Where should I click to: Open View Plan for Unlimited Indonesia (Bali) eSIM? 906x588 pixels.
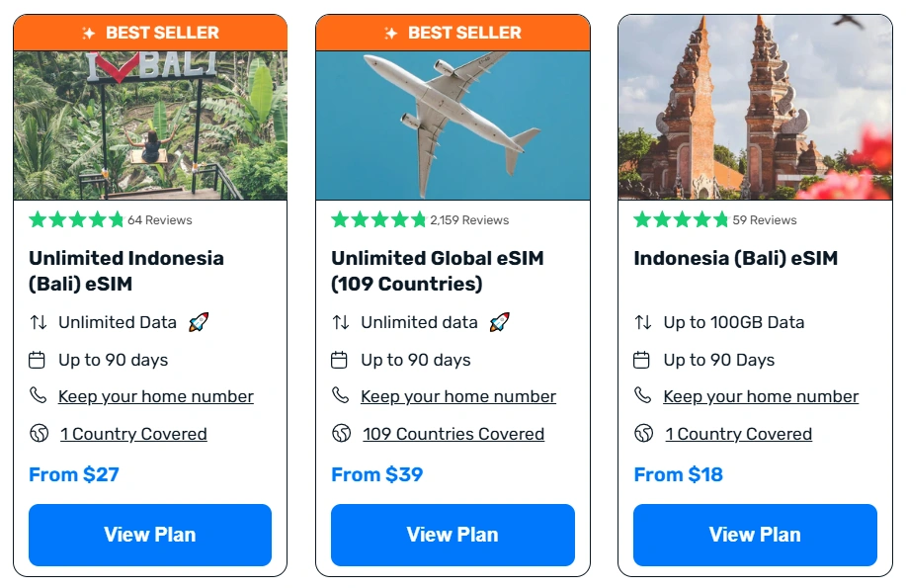click(x=150, y=535)
